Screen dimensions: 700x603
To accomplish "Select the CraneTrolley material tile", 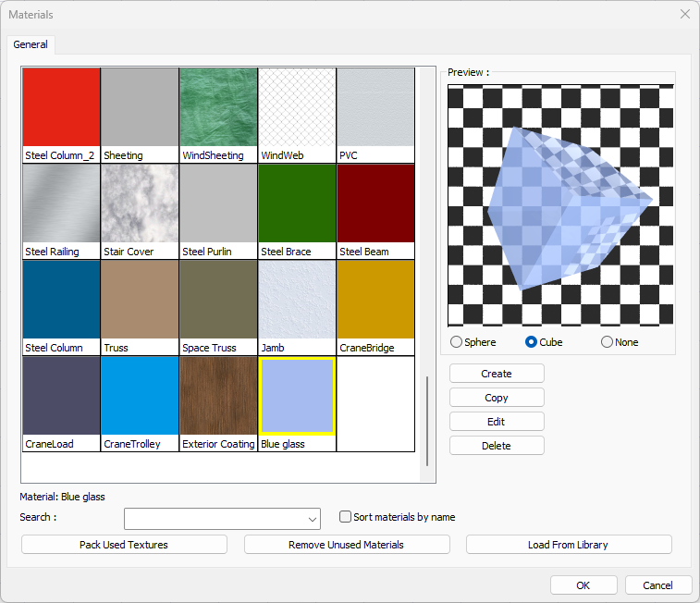I will (140, 396).
